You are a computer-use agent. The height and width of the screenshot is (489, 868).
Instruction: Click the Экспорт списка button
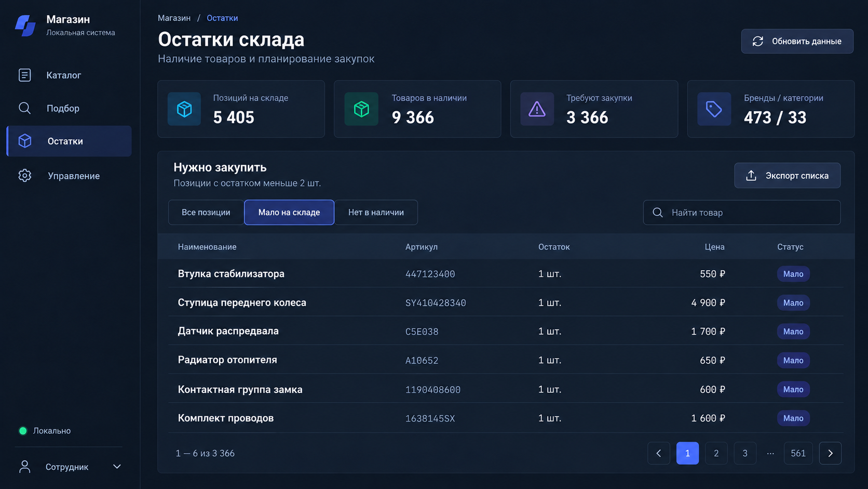click(x=787, y=176)
